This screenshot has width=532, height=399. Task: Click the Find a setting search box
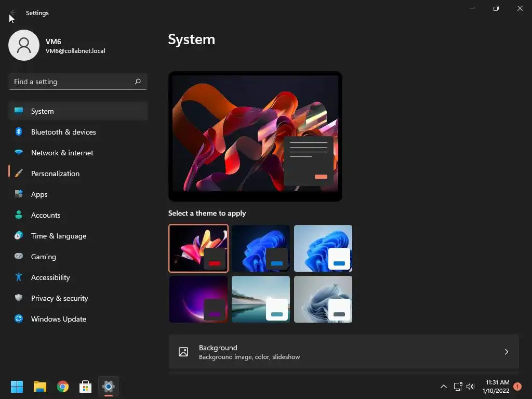[x=78, y=82]
